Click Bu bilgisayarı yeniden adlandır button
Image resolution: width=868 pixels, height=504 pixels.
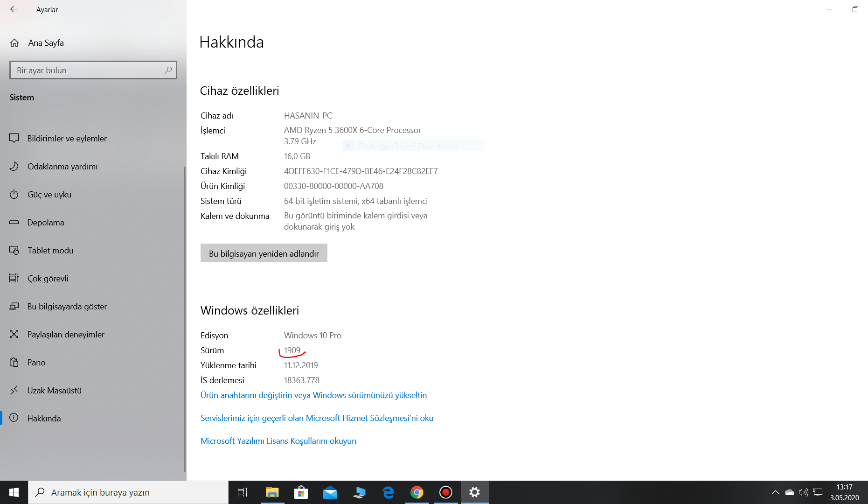pos(264,253)
